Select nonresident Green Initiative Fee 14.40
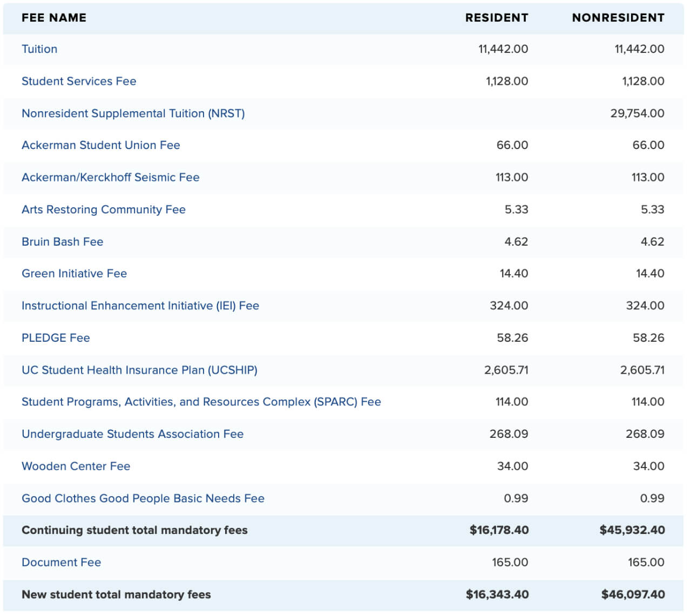Image resolution: width=691 pixels, height=616 pixels. point(651,274)
